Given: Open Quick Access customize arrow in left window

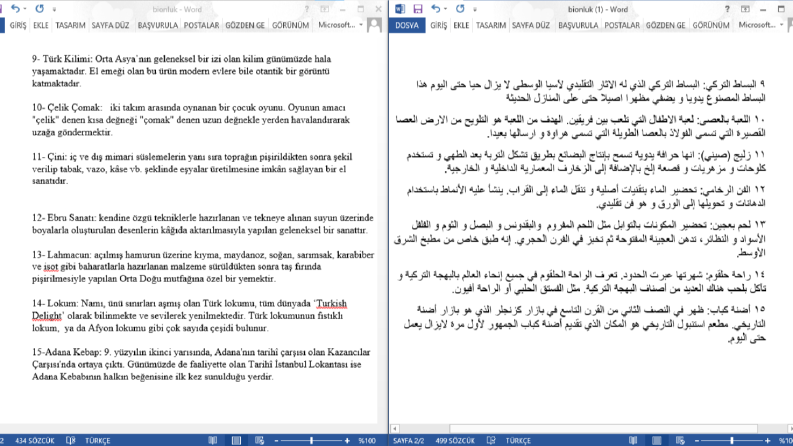Looking at the screenshot, I should point(54,9).
